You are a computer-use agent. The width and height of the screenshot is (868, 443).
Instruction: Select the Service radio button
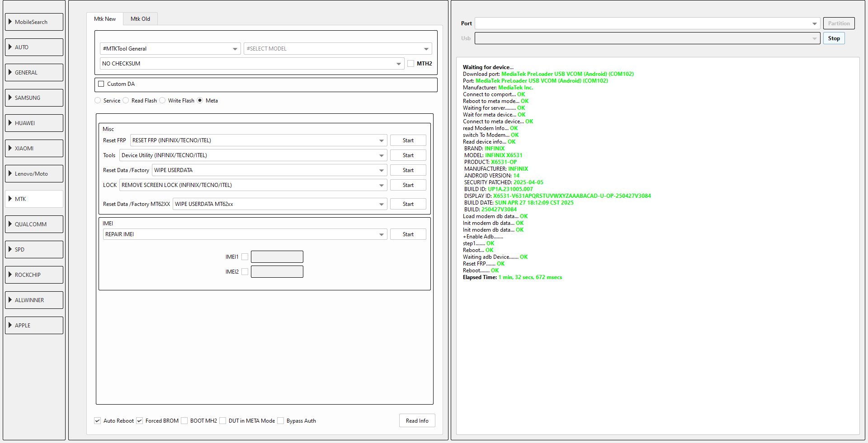(98, 100)
